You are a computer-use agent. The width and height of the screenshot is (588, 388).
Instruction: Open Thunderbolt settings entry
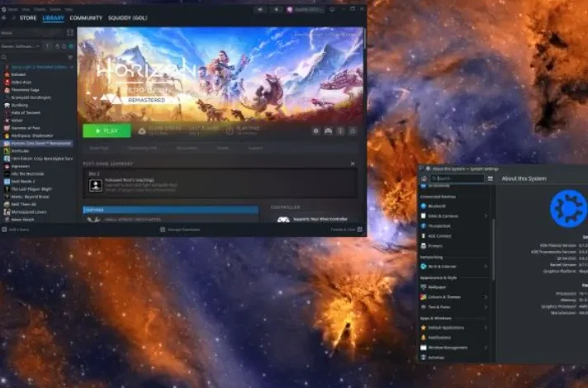[454, 226]
